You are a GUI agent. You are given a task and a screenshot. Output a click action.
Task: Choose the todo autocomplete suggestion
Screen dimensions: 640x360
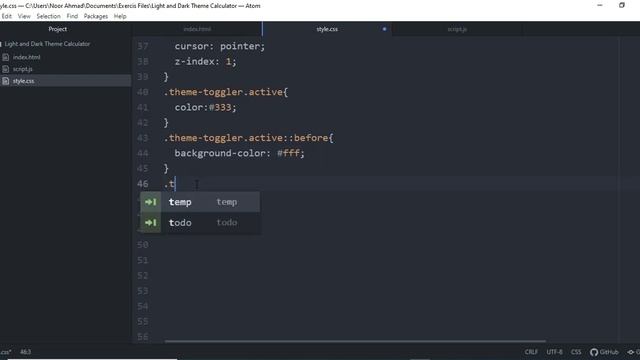200,222
